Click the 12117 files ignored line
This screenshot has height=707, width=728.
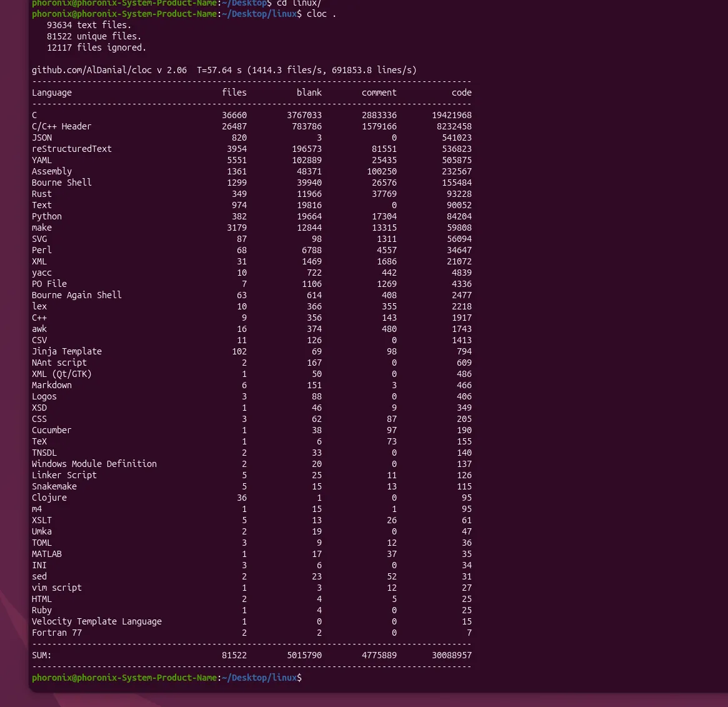coord(96,48)
